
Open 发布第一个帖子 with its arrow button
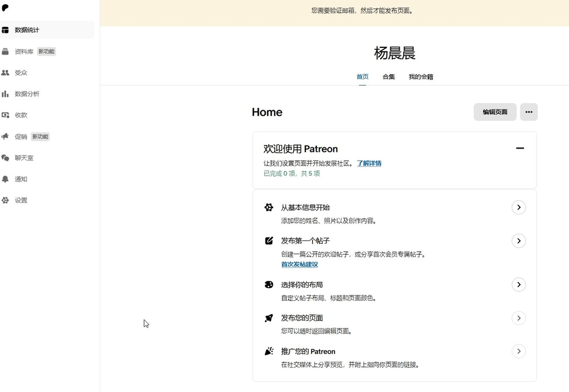tap(519, 241)
